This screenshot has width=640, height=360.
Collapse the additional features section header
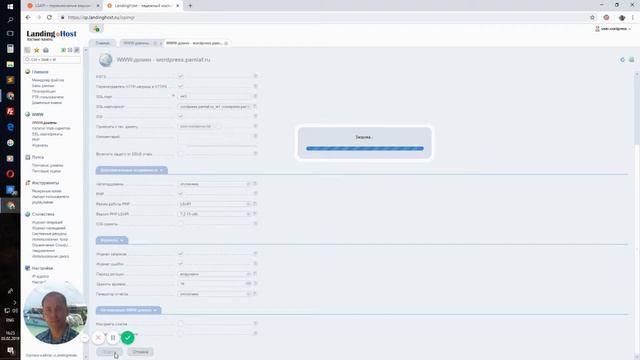pos(131,170)
